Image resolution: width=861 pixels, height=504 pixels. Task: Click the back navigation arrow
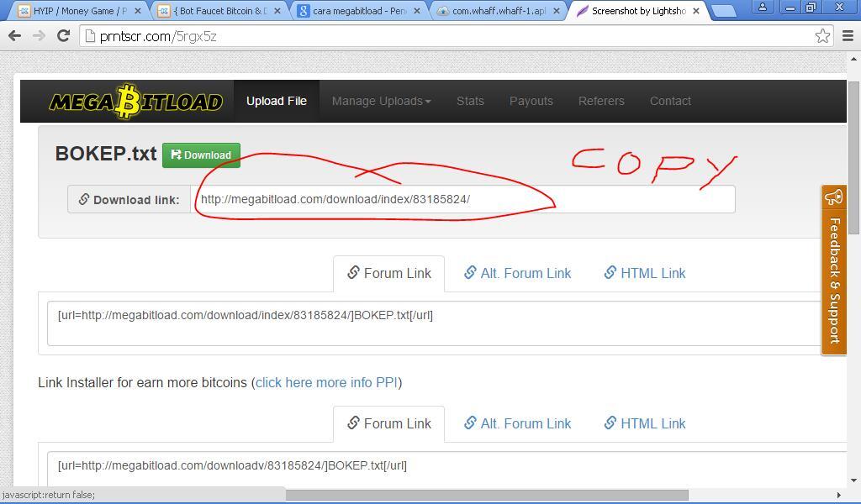coord(14,36)
